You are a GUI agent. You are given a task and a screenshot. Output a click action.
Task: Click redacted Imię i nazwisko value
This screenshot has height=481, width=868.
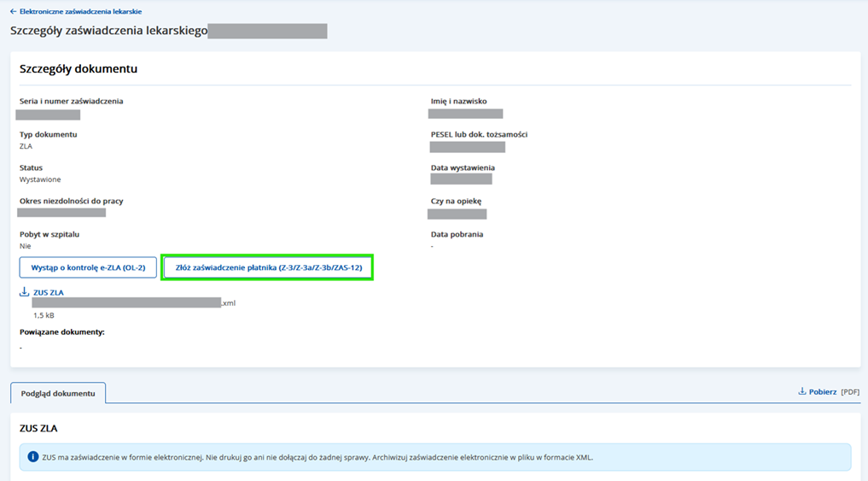click(x=466, y=114)
